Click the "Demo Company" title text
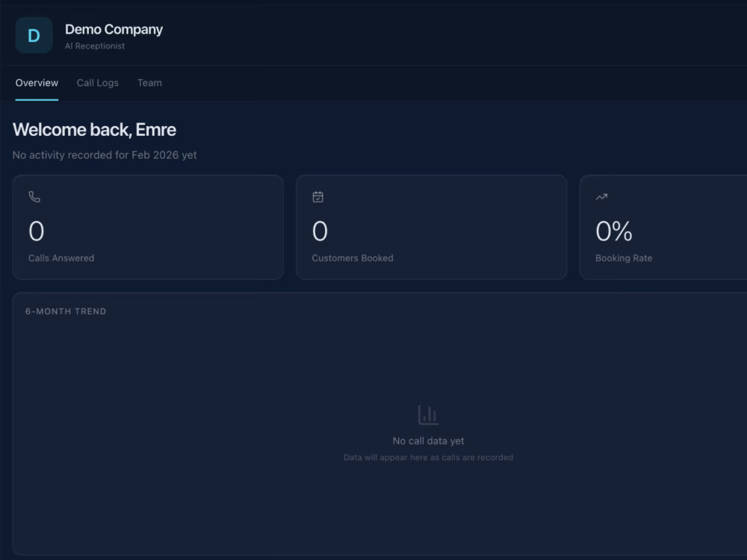The height and width of the screenshot is (560, 747). coord(114,30)
